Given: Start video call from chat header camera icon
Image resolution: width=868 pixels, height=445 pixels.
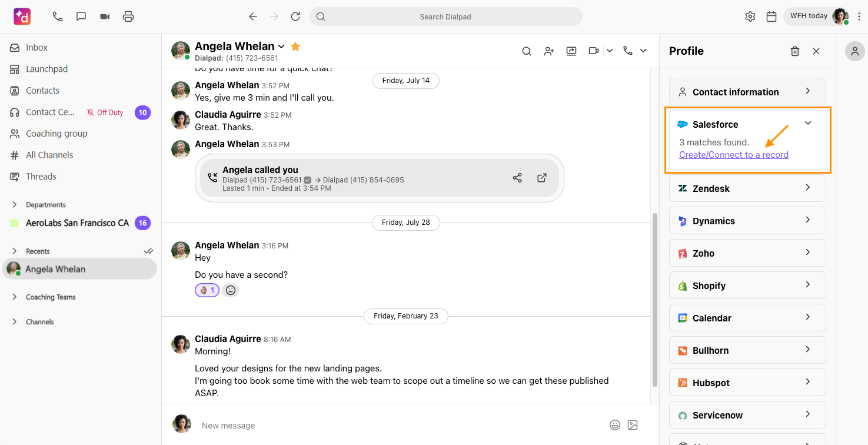Looking at the screenshot, I should [x=594, y=51].
